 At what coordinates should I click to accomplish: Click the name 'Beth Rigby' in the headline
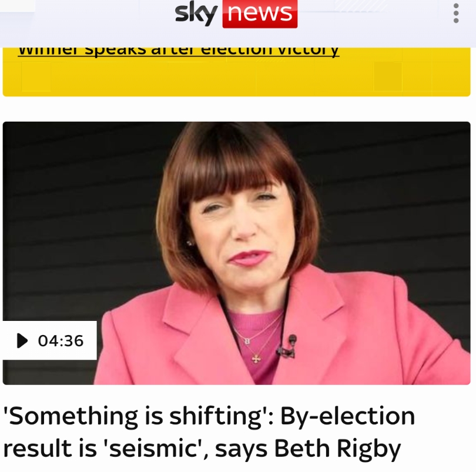[x=337, y=449]
